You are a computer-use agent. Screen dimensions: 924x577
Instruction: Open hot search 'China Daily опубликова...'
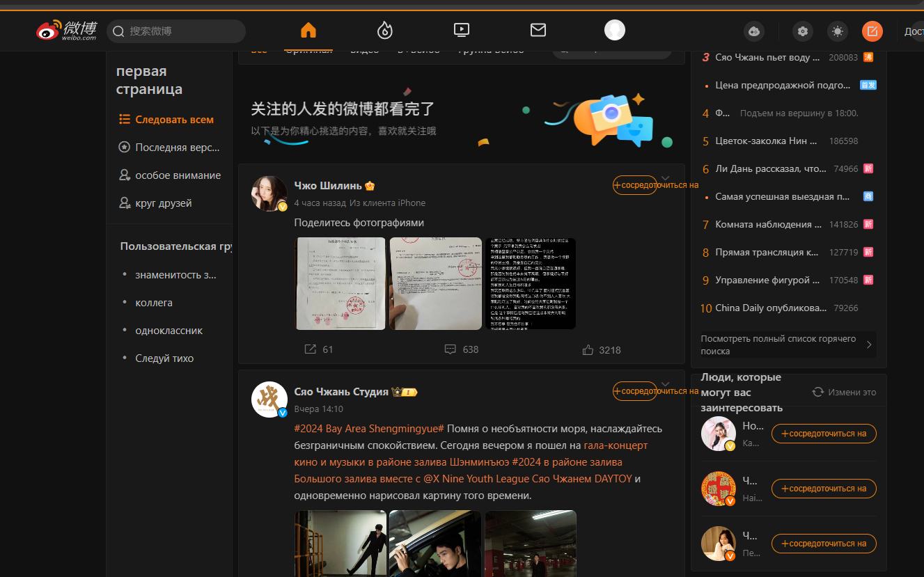[x=771, y=308]
